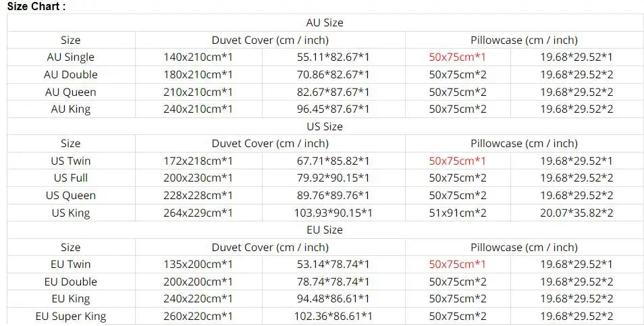Click the AU Double size cell

(x=71, y=75)
